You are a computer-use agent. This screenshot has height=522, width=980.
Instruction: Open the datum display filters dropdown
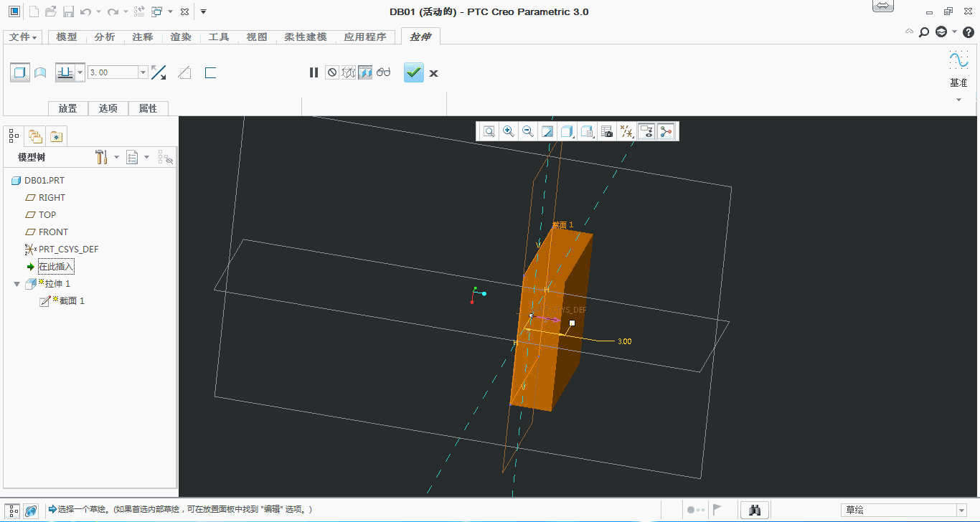[x=626, y=131]
